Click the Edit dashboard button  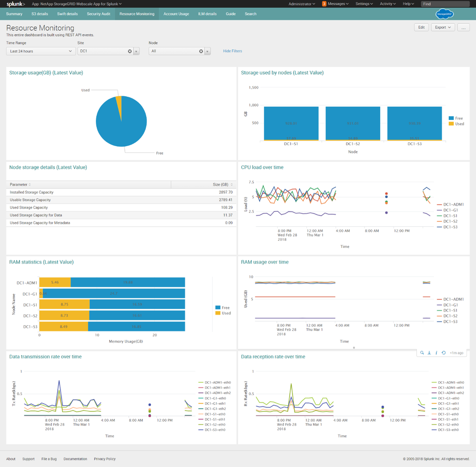[x=421, y=28]
